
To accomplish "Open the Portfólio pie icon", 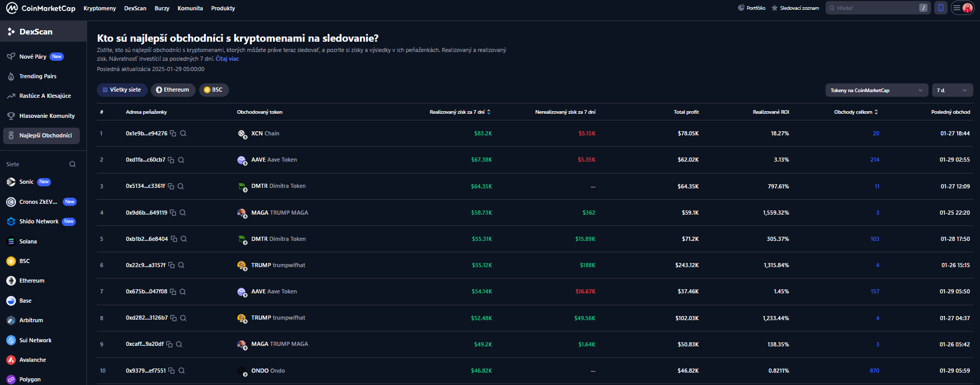I will [741, 8].
